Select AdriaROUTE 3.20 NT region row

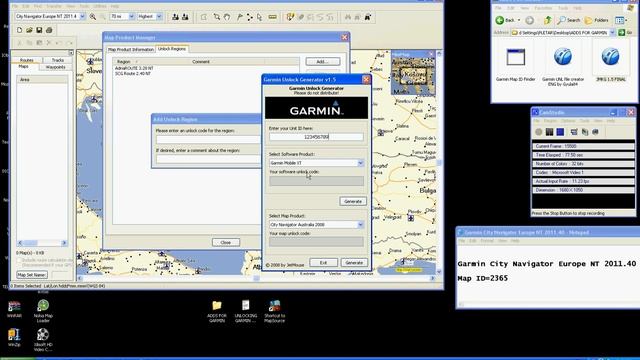(x=134, y=68)
